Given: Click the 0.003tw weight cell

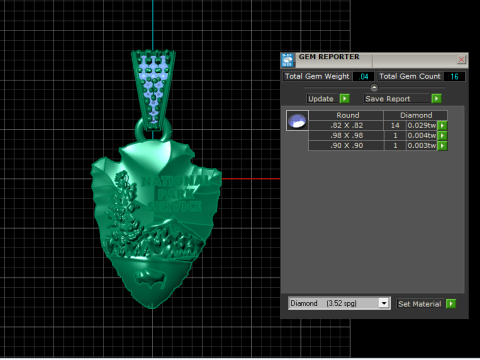Looking at the screenshot, I should 422,146.
